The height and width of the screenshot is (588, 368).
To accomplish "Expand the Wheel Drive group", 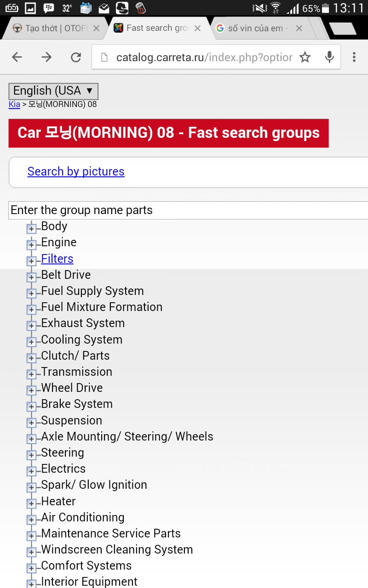I will (31, 390).
